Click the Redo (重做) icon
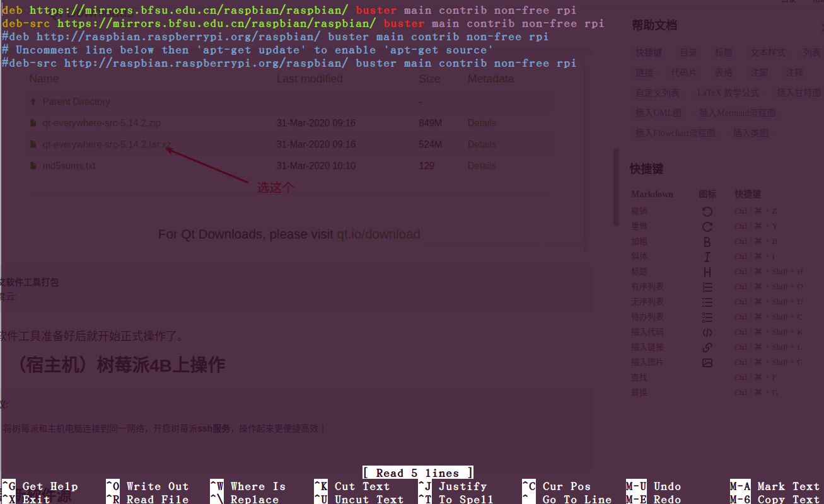Screen dimensions: 824x504 707,226
